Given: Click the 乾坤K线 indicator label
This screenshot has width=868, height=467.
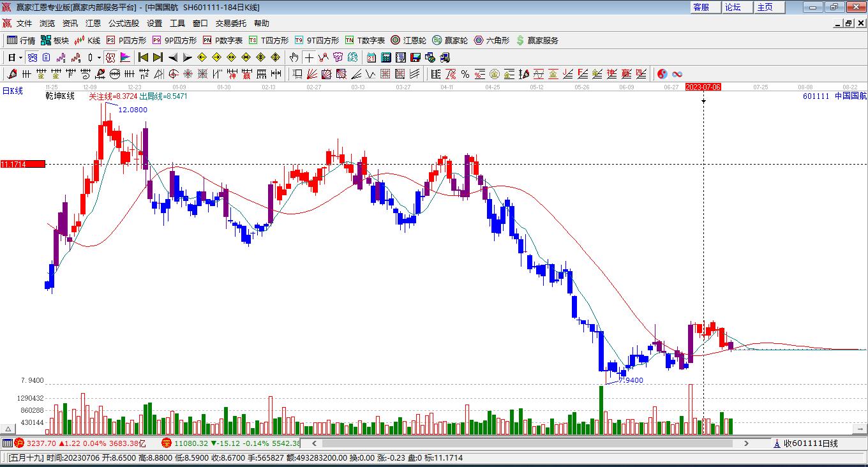Looking at the screenshot, I should [60, 96].
